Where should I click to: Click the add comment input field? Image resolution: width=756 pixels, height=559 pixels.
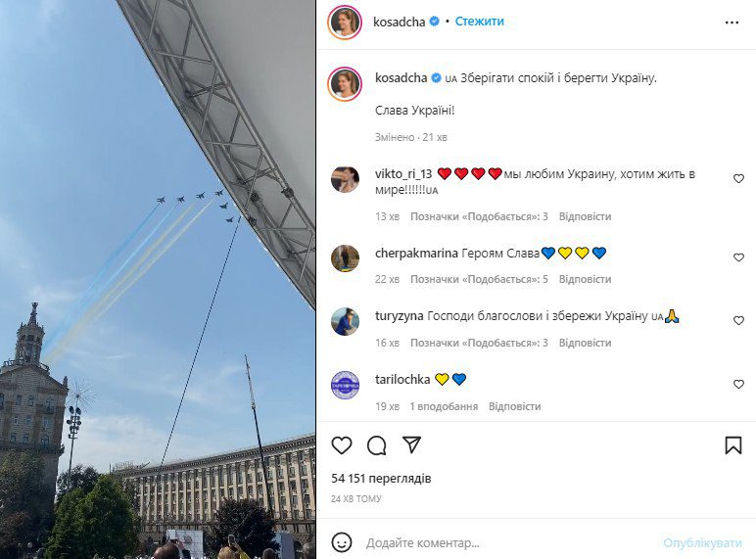click(511, 543)
